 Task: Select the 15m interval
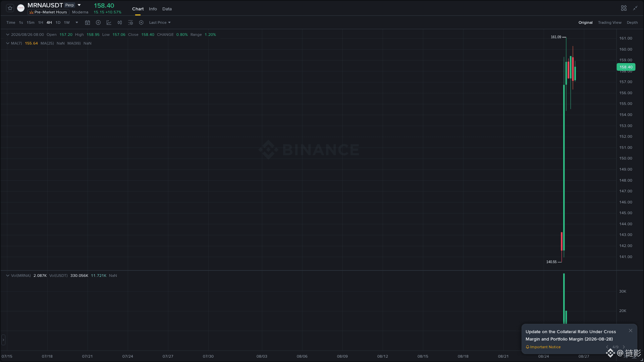[31, 22]
